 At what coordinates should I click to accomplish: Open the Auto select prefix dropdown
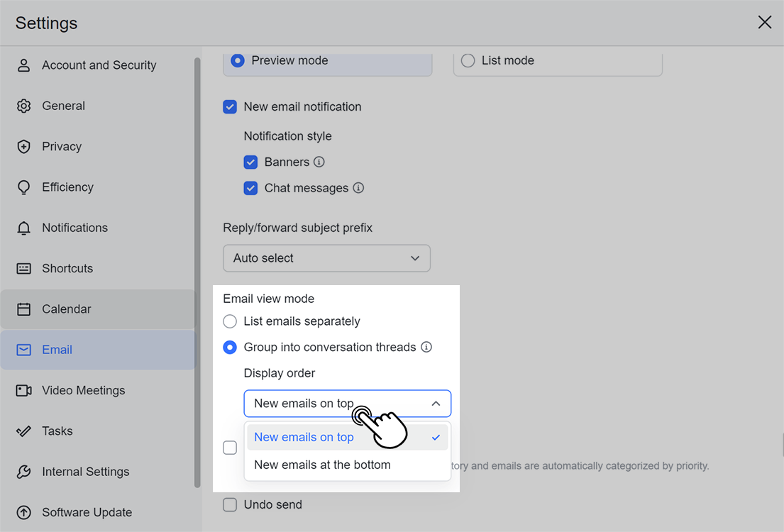pyautogui.click(x=326, y=258)
